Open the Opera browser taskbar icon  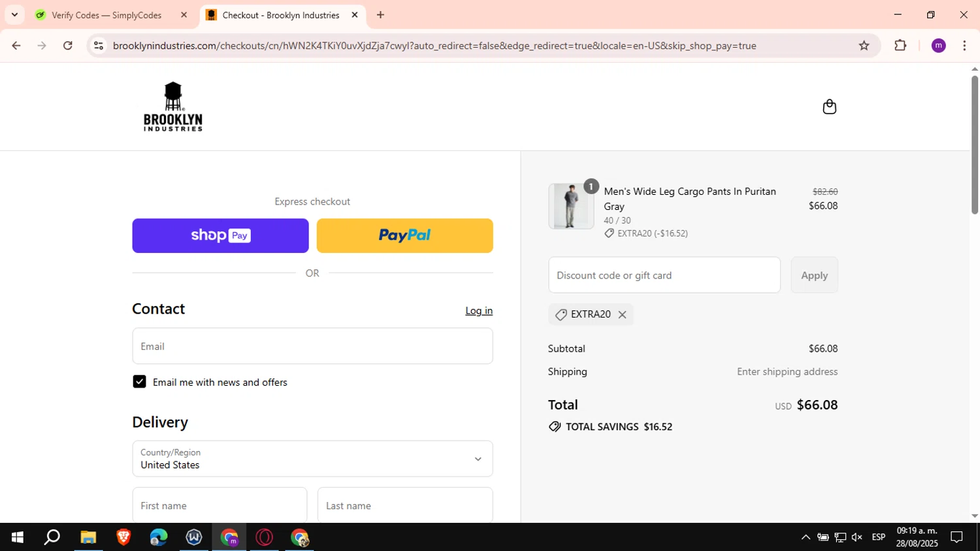pos(265,537)
